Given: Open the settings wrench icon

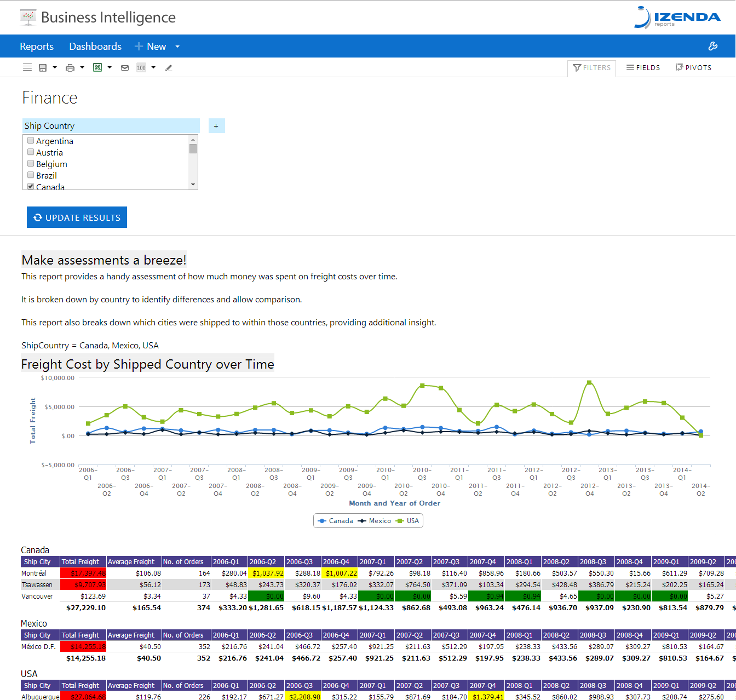Looking at the screenshot, I should 713,46.
